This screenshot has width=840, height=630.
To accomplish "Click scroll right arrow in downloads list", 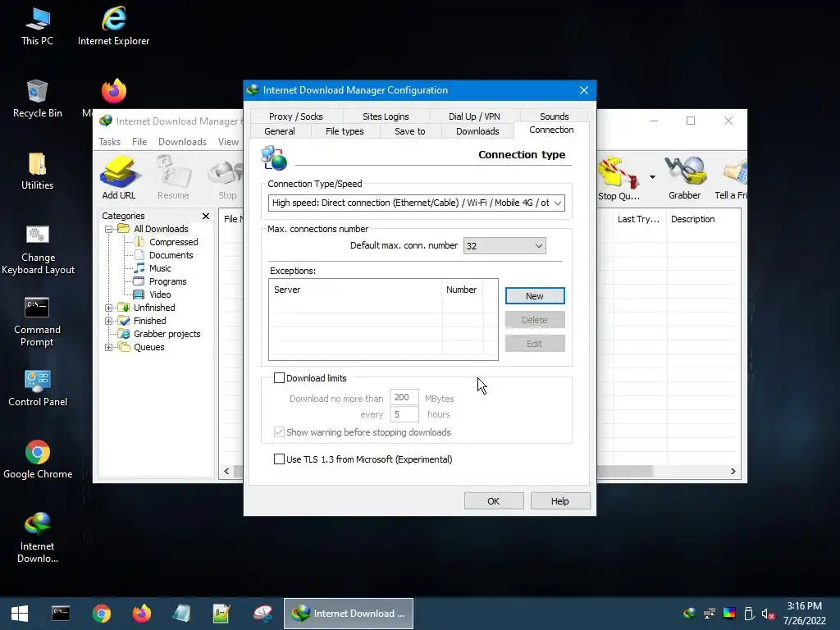I will [733, 472].
